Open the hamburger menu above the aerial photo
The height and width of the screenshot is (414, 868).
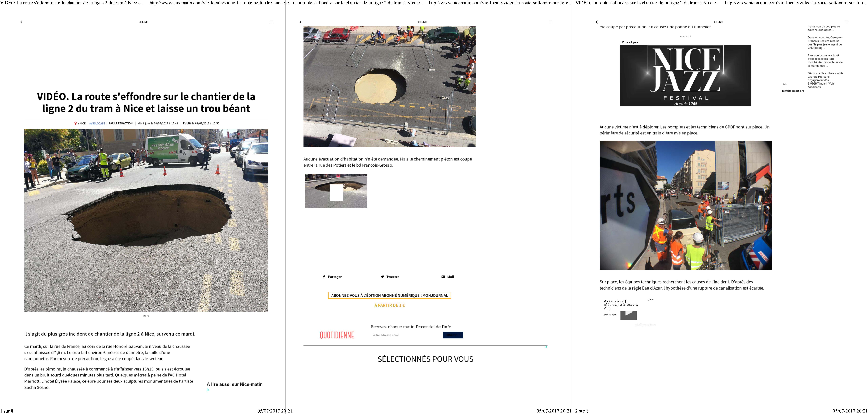tap(550, 22)
